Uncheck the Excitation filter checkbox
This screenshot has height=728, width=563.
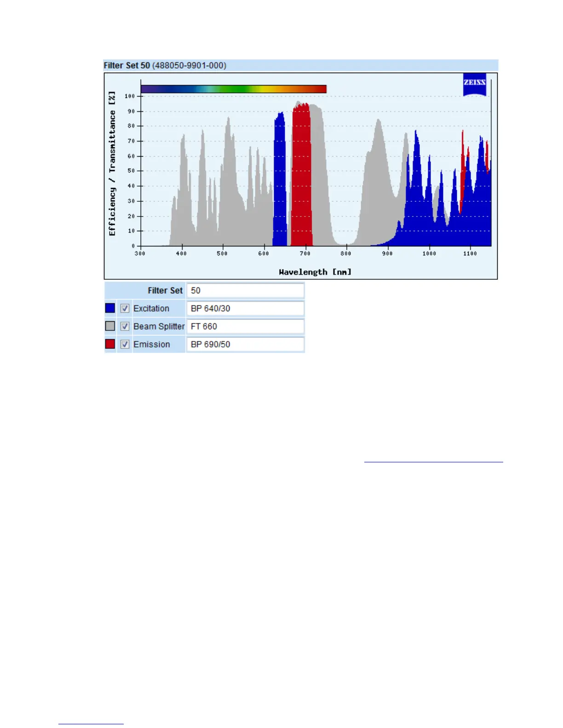click(x=125, y=308)
